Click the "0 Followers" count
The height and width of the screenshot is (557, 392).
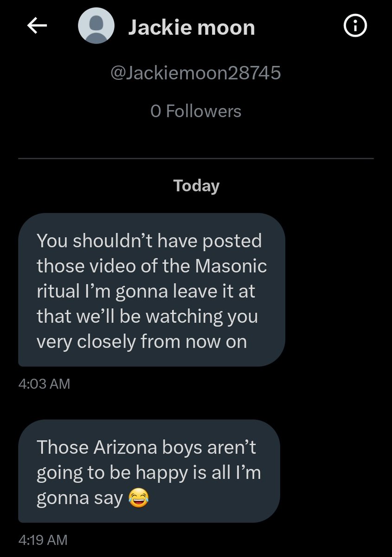(x=196, y=111)
